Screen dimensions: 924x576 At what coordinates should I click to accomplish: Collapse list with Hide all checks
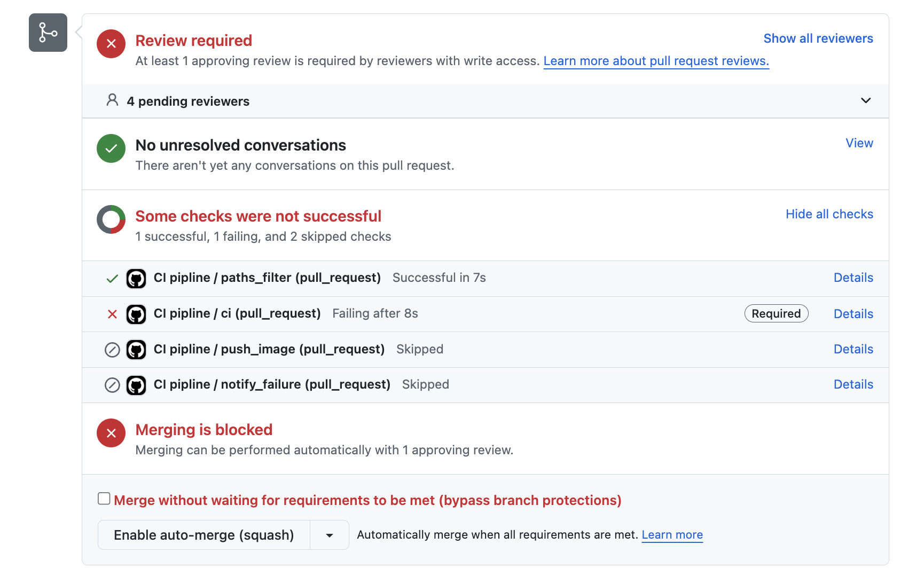pos(829,214)
